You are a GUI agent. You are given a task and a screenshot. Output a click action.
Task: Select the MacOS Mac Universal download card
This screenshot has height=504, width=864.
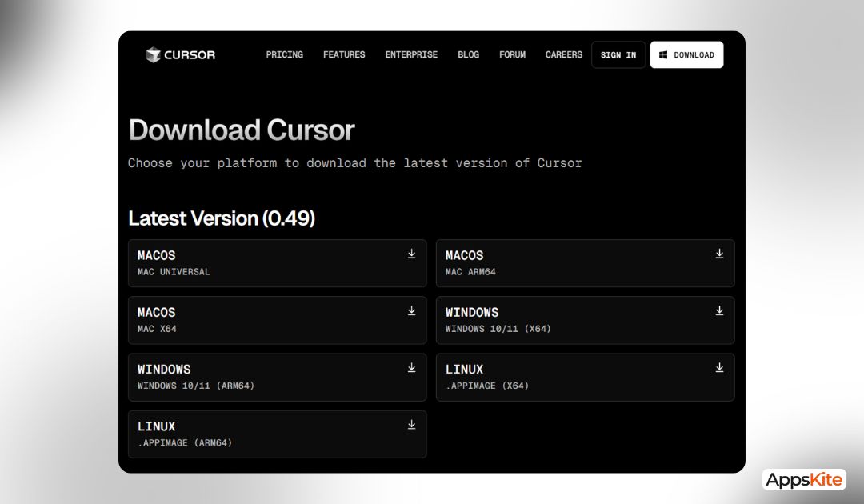coord(277,263)
